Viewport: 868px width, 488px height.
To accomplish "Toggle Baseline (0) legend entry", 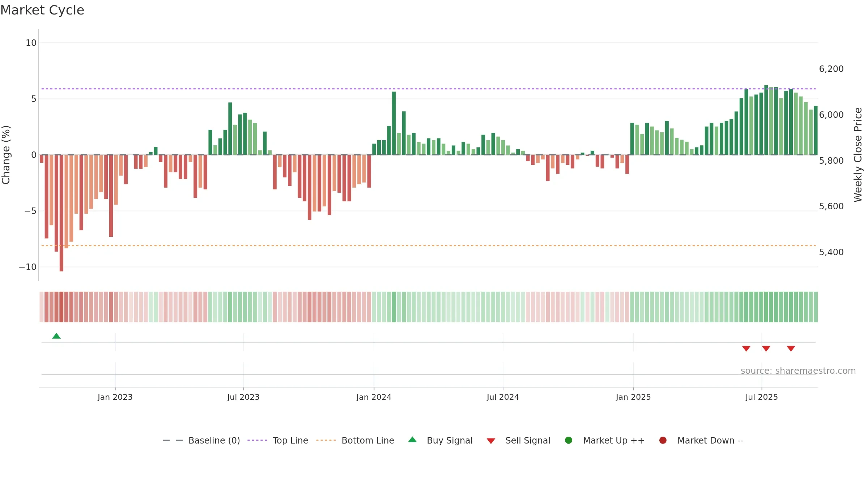I will 202,440.
